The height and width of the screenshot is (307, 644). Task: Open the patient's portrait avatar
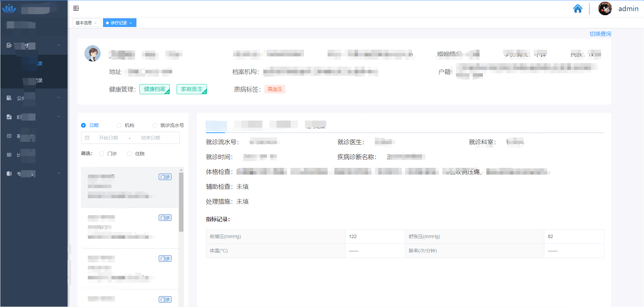coord(93,53)
